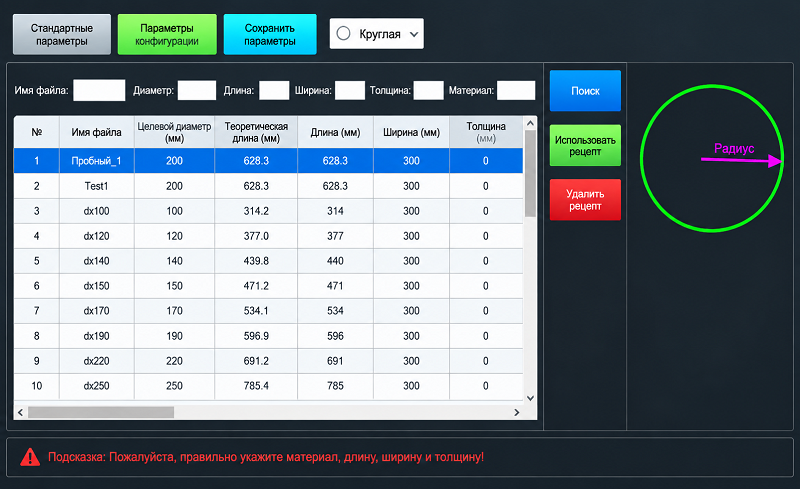Viewport: 800px width, 489px height.
Task: Click the vertical scrollbar thumb
Action: pyautogui.click(x=530, y=173)
